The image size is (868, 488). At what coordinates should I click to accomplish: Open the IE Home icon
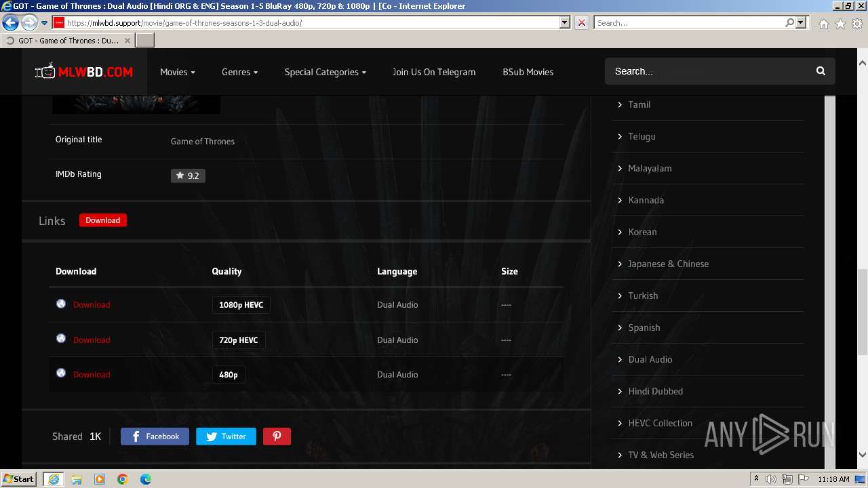[x=823, y=24]
